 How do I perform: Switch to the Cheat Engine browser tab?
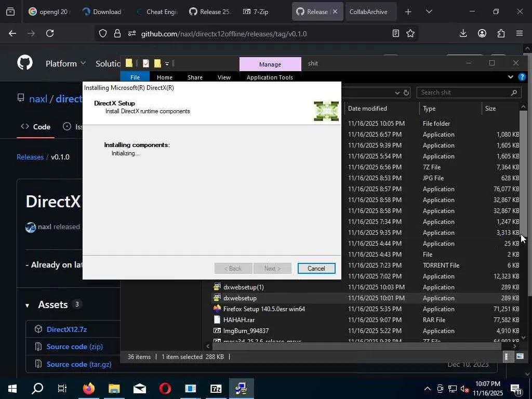coord(157,12)
